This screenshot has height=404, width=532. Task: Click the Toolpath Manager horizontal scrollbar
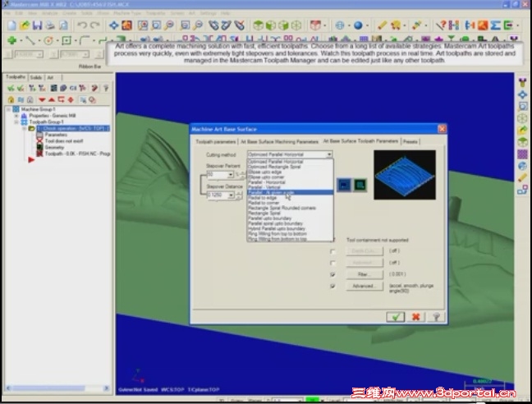tap(57, 388)
